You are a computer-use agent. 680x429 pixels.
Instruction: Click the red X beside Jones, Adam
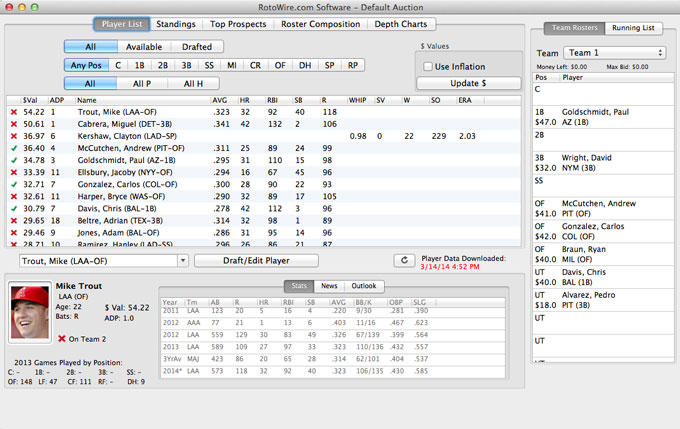pos(14,233)
